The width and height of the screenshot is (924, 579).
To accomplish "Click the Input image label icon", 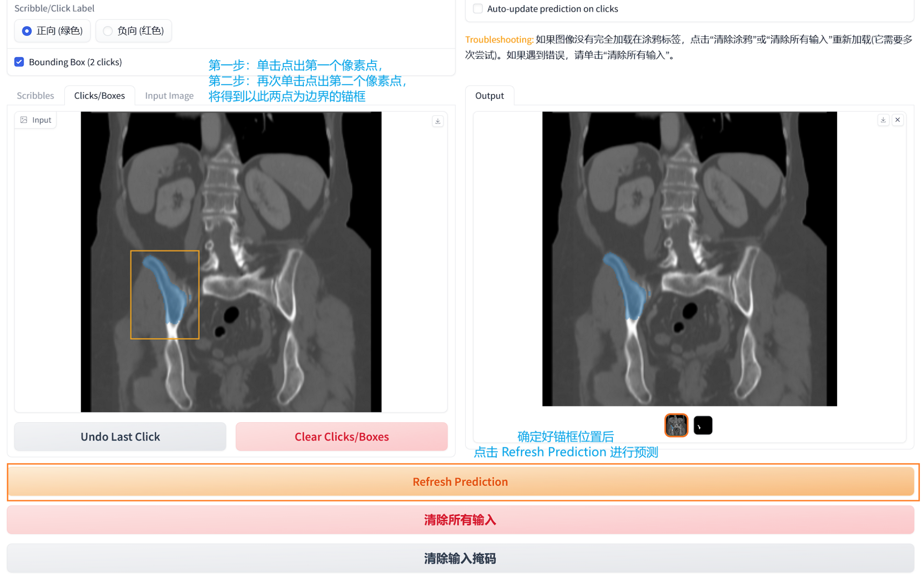I will tap(24, 120).
